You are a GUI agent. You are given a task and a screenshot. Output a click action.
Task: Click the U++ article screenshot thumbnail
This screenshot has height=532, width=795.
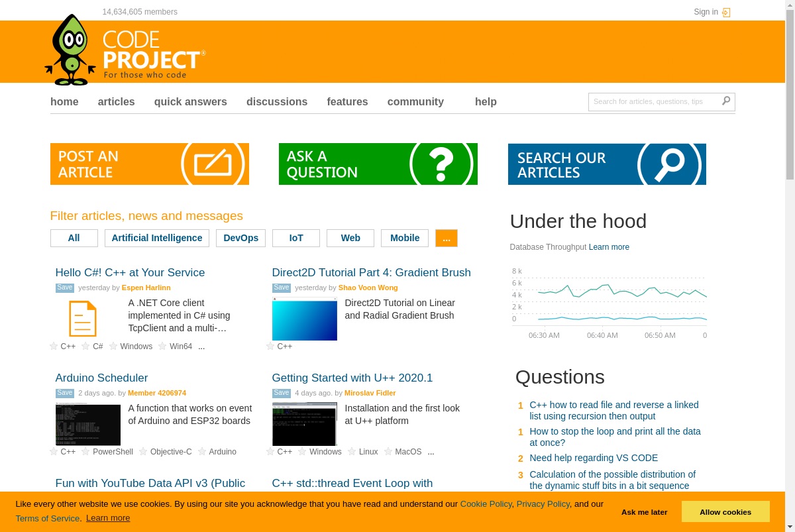305,425
